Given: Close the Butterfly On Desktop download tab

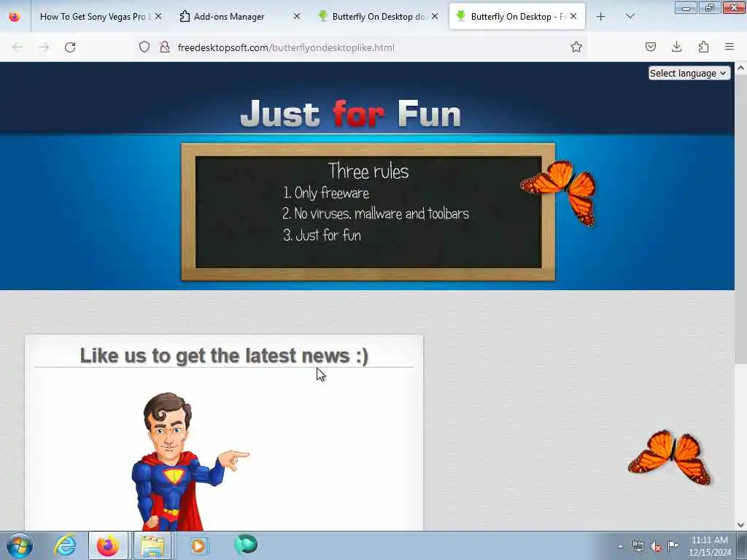Looking at the screenshot, I should coord(435,17).
